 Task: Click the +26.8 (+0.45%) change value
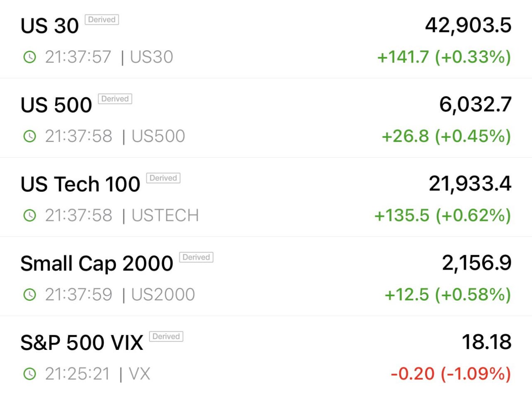446,136
